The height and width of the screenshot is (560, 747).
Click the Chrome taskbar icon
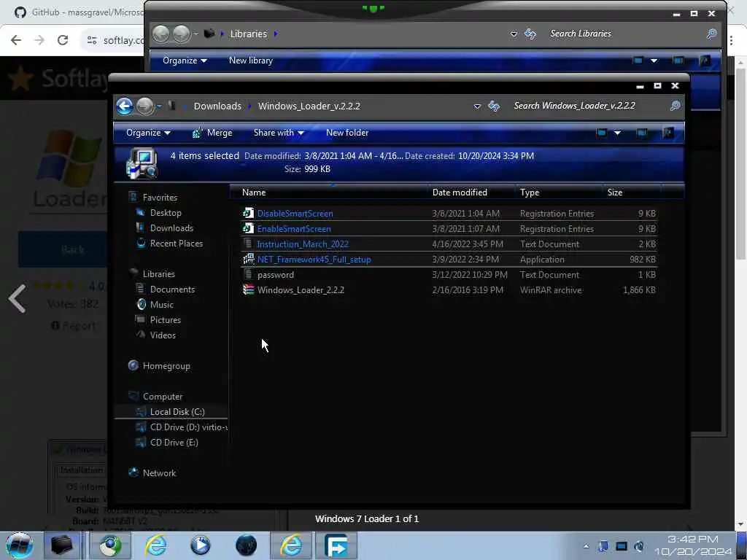tap(110, 545)
